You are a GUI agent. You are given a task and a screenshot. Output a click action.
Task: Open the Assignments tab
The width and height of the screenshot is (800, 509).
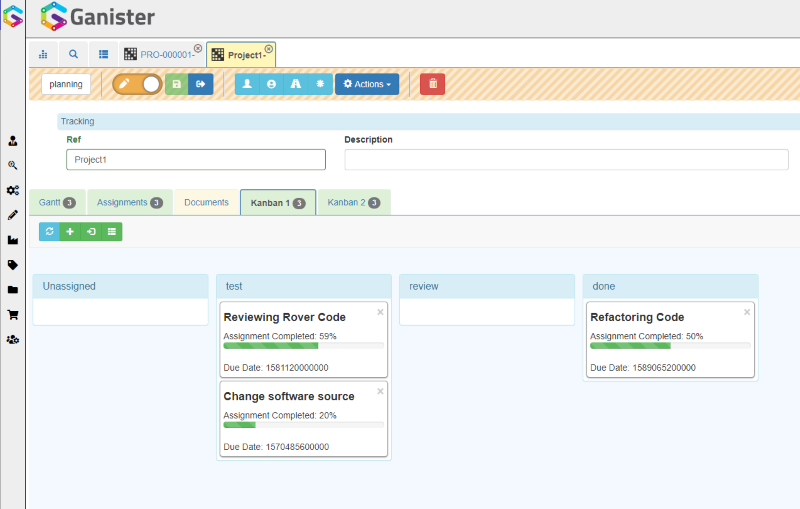tap(130, 202)
